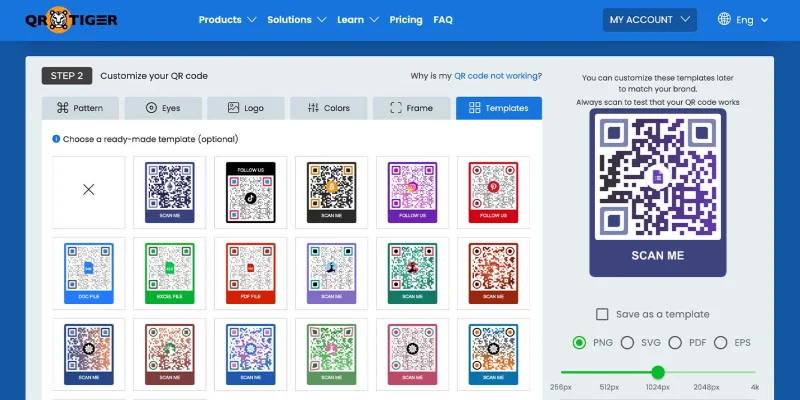Screen dimensions: 800x400
Task: Click the QR Tiger logo
Action: pos(71,20)
